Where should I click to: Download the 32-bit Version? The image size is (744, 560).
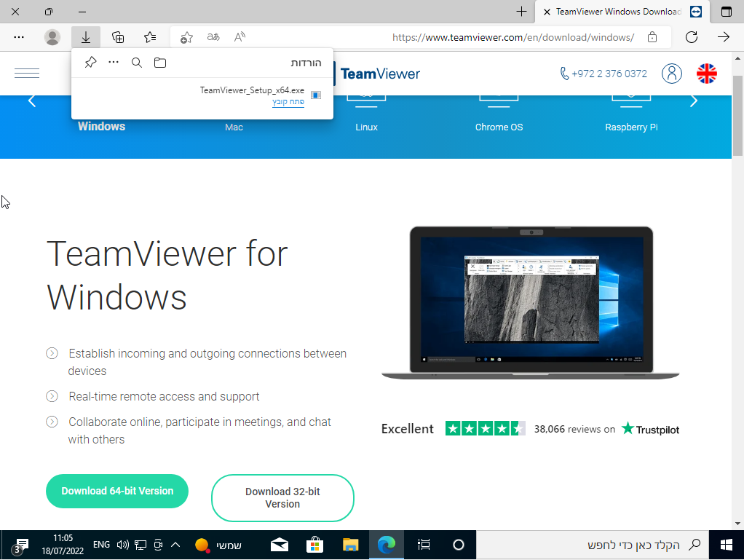tap(282, 498)
